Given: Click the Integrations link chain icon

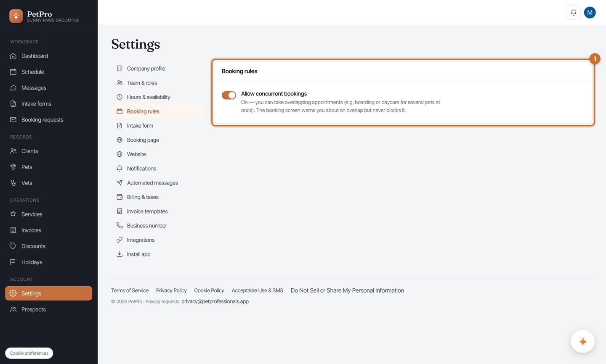Looking at the screenshot, I should click(x=120, y=240).
